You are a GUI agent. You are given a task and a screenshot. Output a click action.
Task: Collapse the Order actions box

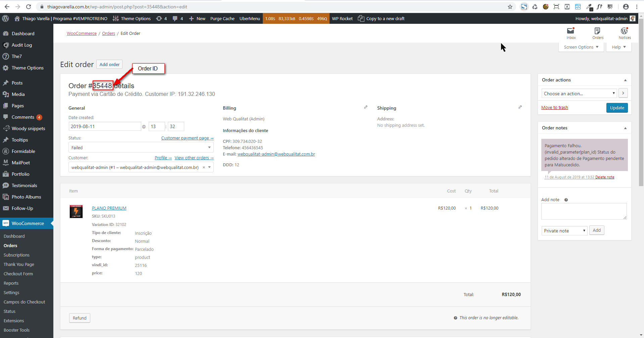pyautogui.click(x=625, y=80)
